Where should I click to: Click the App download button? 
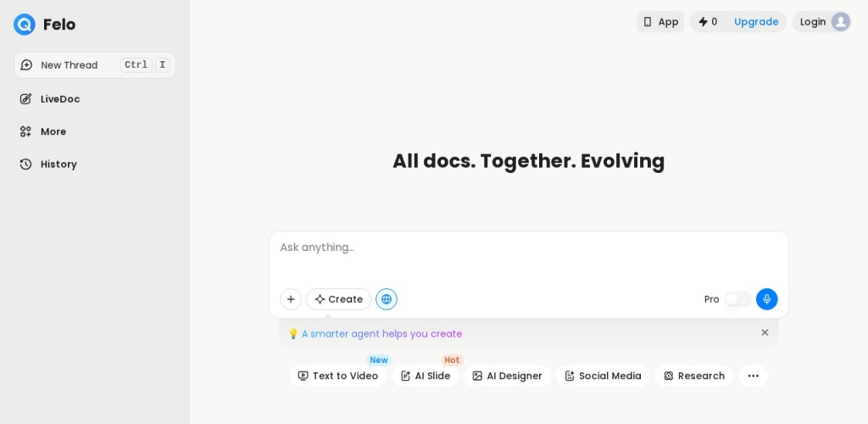pyautogui.click(x=660, y=22)
